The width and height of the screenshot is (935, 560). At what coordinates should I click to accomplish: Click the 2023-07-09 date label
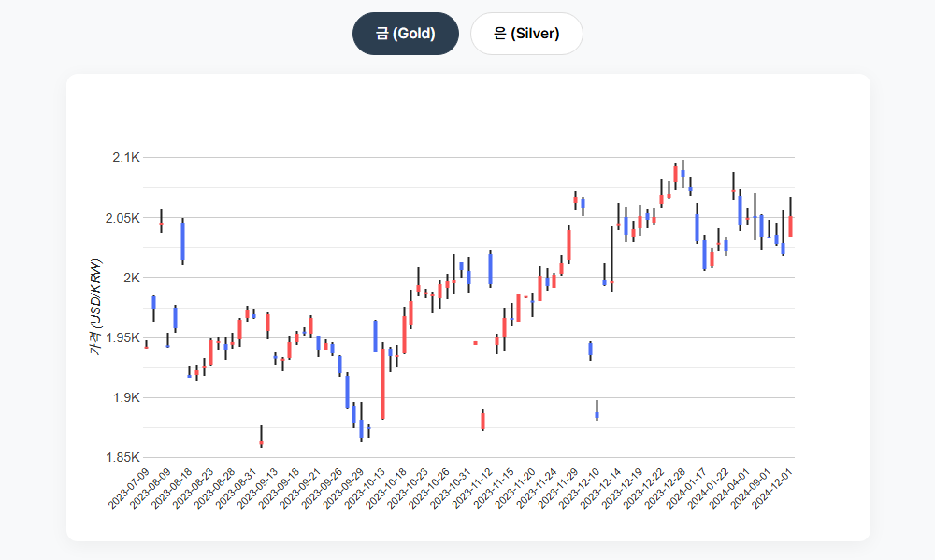[129, 488]
